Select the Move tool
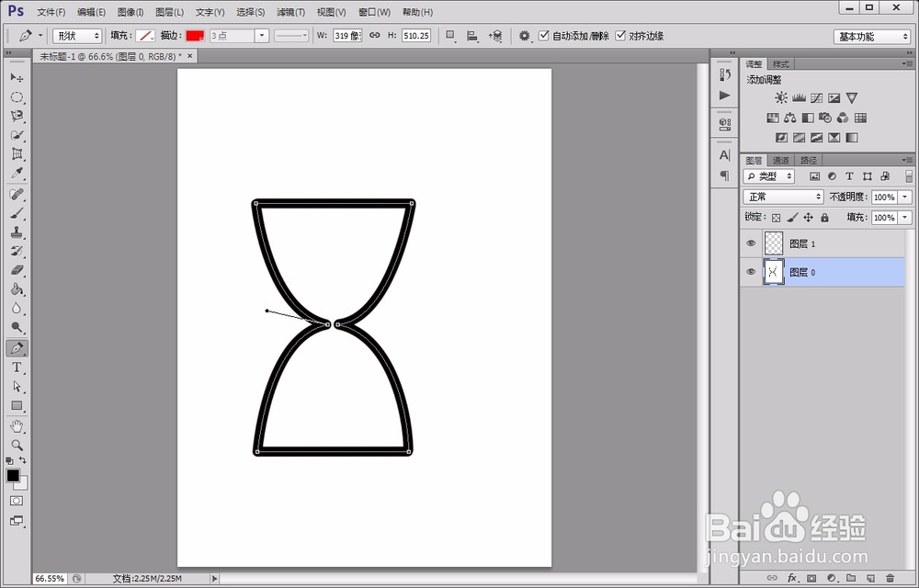Screen dimensions: 919x588 point(17,78)
